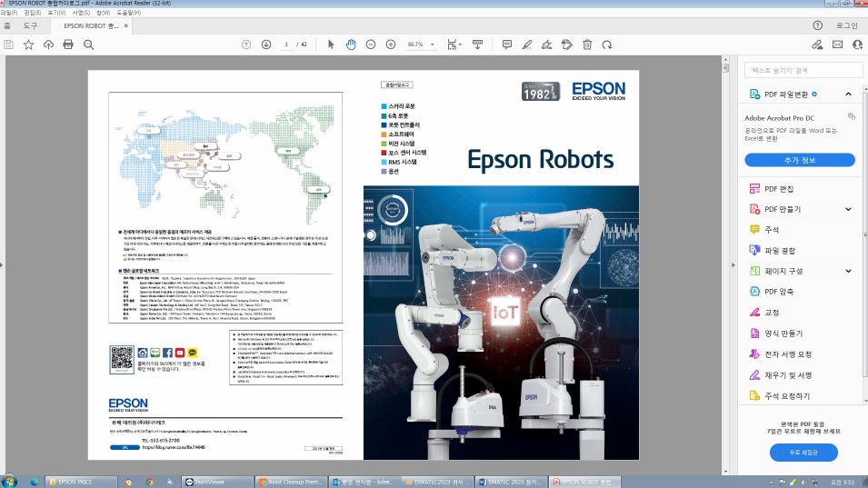This screenshot has height=488, width=868.
Task: Zoom out with the minus circle
Action: [371, 45]
